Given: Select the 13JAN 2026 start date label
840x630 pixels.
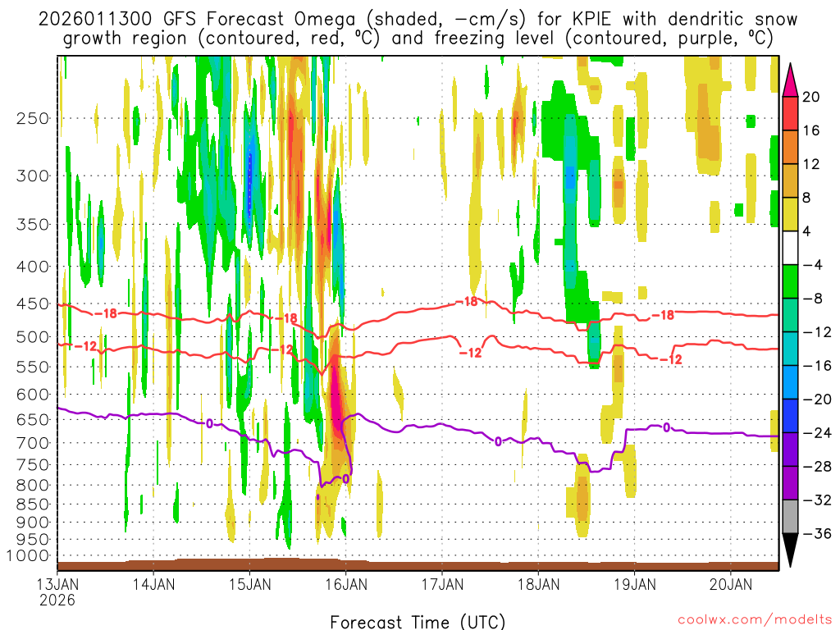Looking at the screenshot, I should click(58, 592).
